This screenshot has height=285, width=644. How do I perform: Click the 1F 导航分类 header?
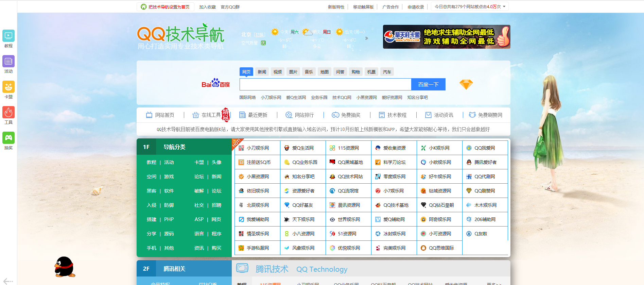click(184, 147)
